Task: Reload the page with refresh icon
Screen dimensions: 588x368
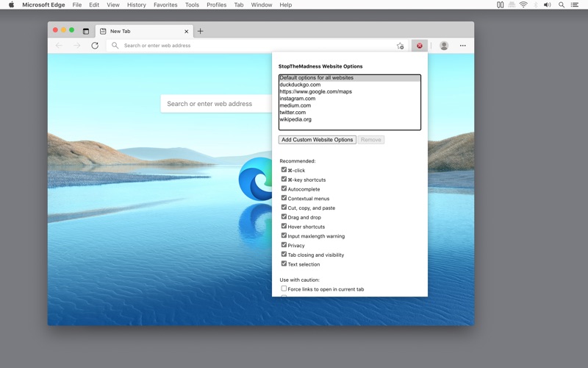Action: pos(95,46)
